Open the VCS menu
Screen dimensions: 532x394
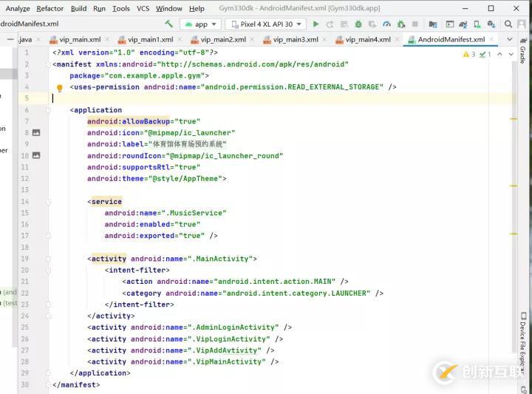click(143, 8)
